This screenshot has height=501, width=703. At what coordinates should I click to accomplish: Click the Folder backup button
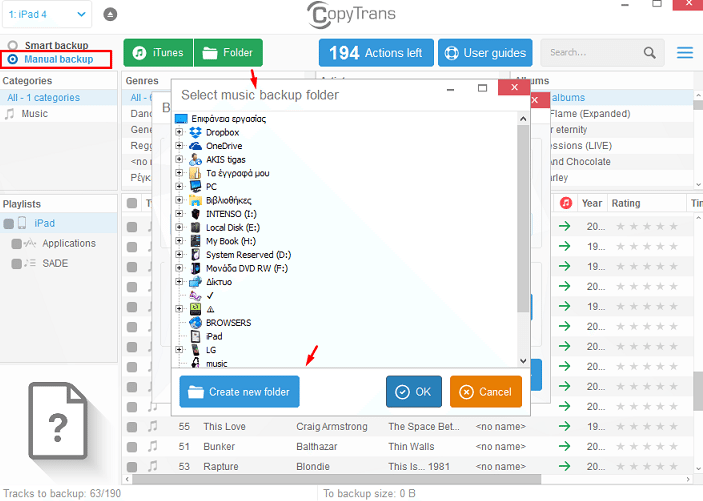pyautogui.click(x=228, y=52)
